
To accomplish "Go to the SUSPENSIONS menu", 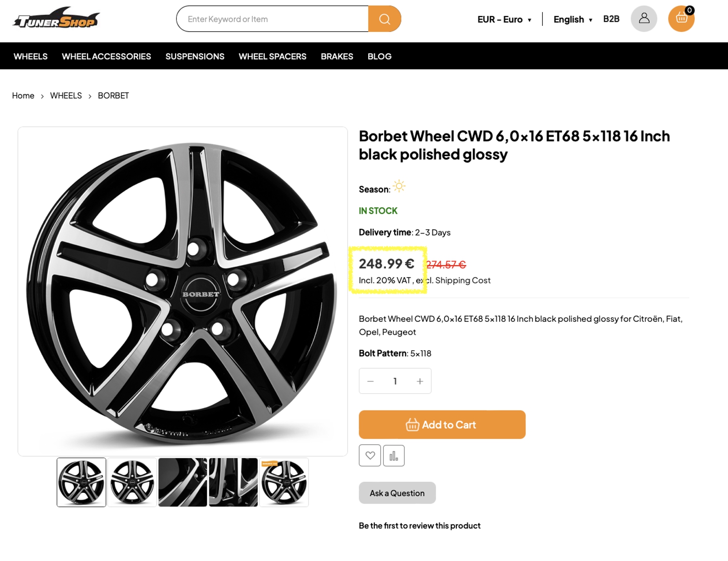I will pos(195,56).
